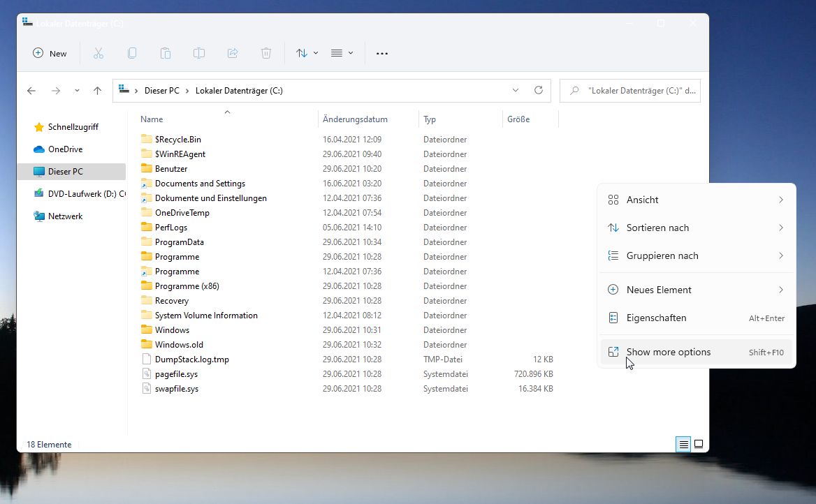Open the Sort options dropdown in toolbar

click(x=307, y=53)
